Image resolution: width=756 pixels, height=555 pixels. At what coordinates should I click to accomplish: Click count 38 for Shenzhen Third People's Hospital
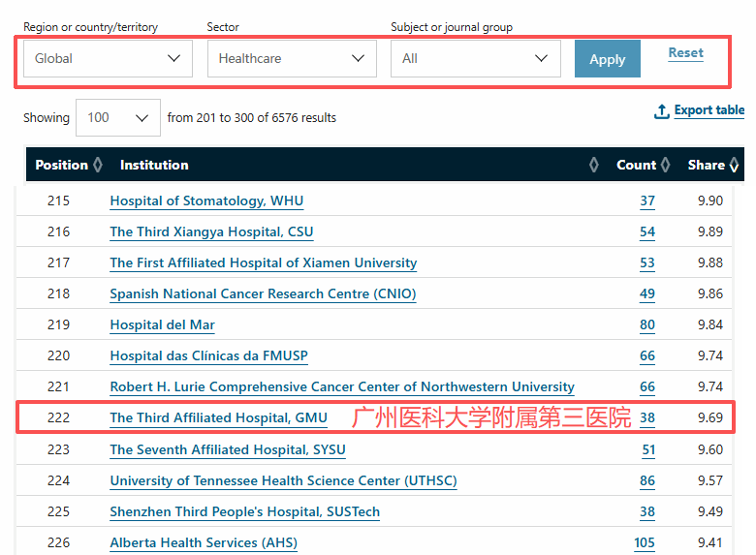(647, 511)
